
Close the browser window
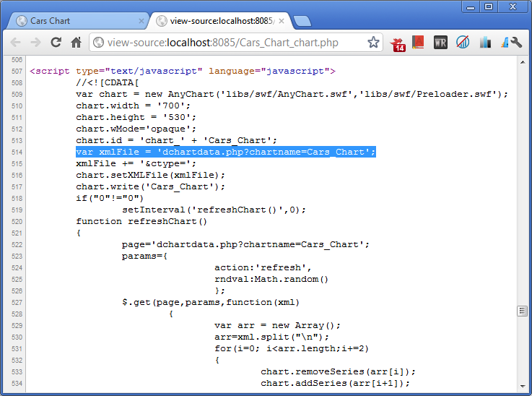tap(513, 7)
